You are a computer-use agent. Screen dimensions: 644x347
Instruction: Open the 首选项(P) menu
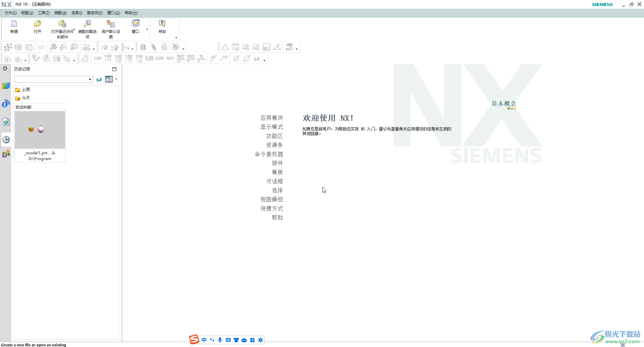[95, 13]
